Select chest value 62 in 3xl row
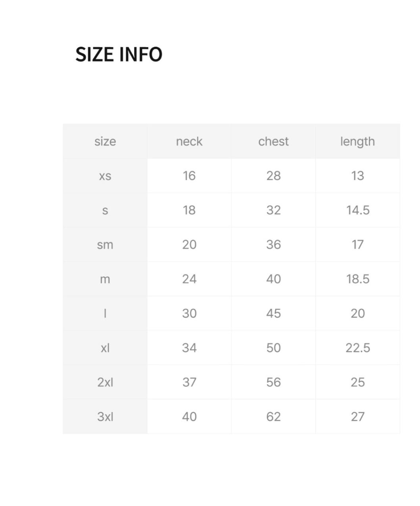Screen dimensions: 420x506 pyautogui.click(x=273, y=417)
